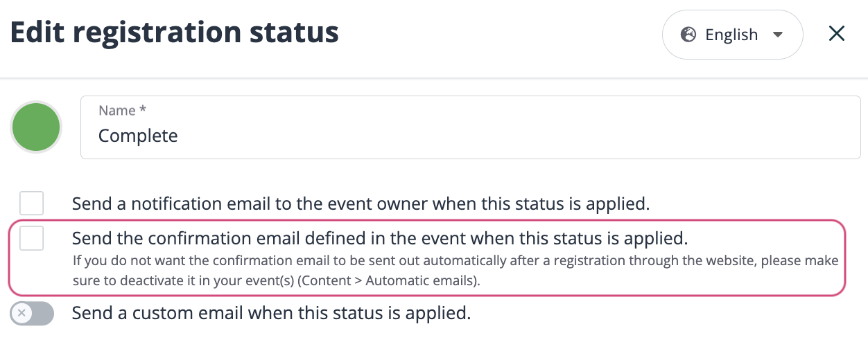Viewport: 868px width, 342px height.
Task: Enable the custom email toggle switch
Action: [32, 314]
